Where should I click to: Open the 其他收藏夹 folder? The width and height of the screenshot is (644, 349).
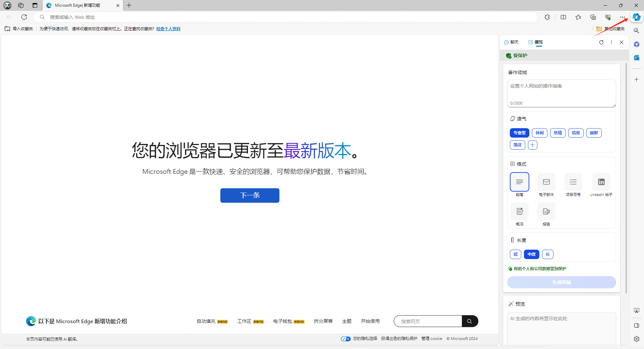(x=611, y=29)
